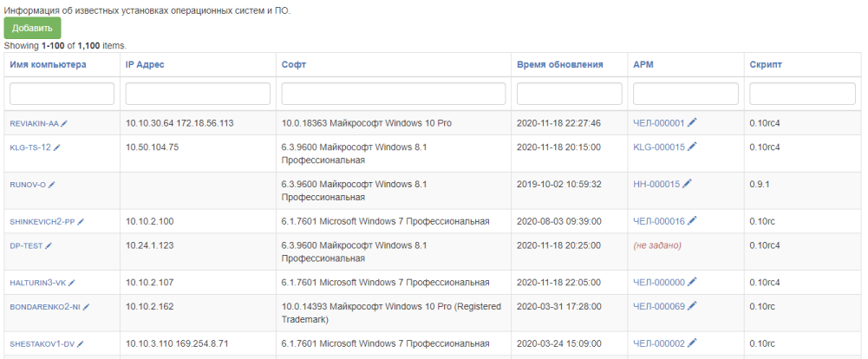This screenshot has width=868, height=359.
Task: Click the green Добавить button
Action: (33, 29)
